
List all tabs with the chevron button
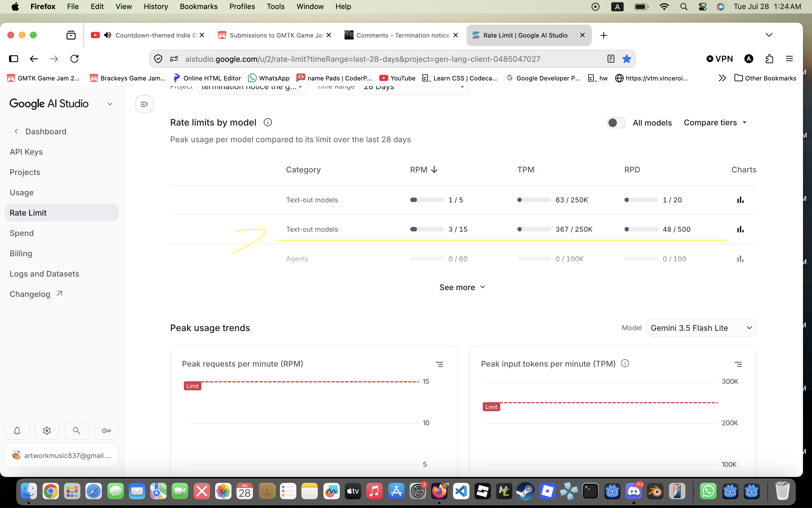pyautogui.click(x=769, y=35)
